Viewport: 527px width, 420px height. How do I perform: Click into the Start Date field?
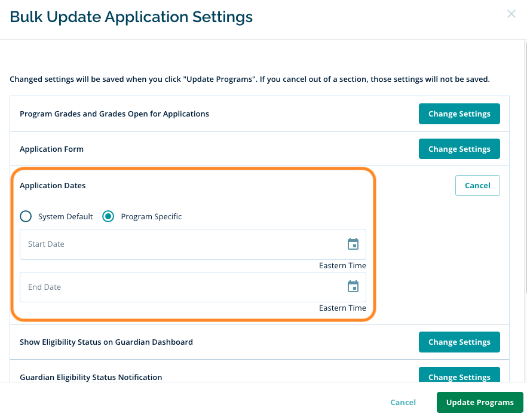click(179, 244)
